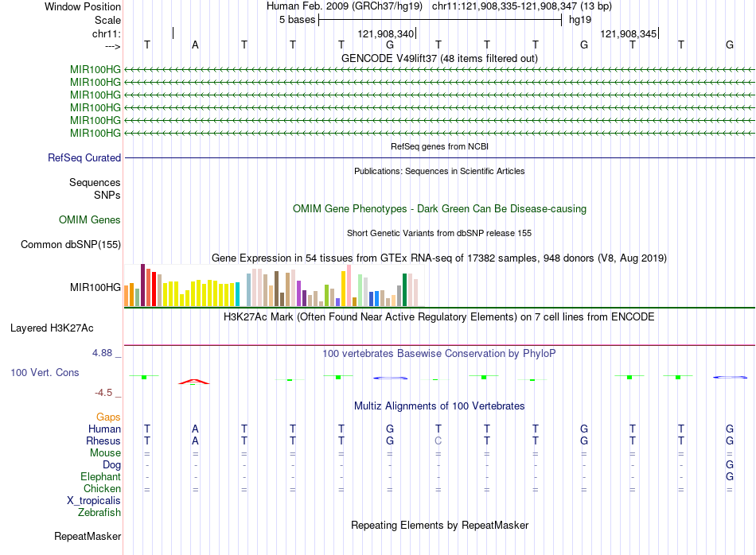The height and width of the screenshot is (555, 756).
Task: Click the 'Human Feb. 2009 (GRCh37/hg19)' assembly text
Action: [345, 6]
